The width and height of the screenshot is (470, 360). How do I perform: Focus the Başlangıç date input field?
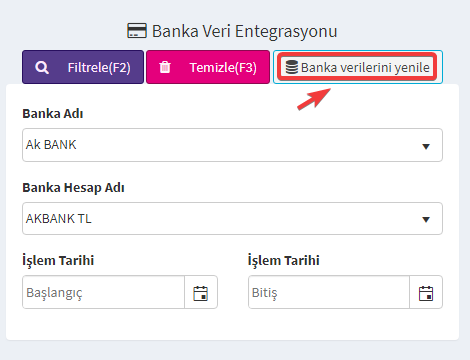coord(103,292)
